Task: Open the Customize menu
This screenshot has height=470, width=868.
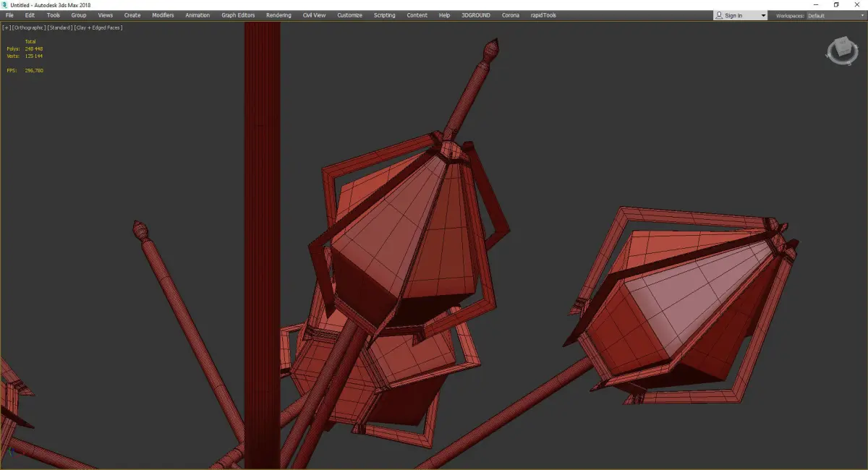Action: pyautogui.click(x=350, y=15)
